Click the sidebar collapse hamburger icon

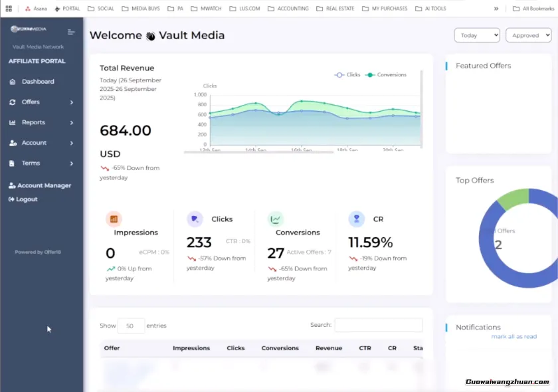coord(71,31)
